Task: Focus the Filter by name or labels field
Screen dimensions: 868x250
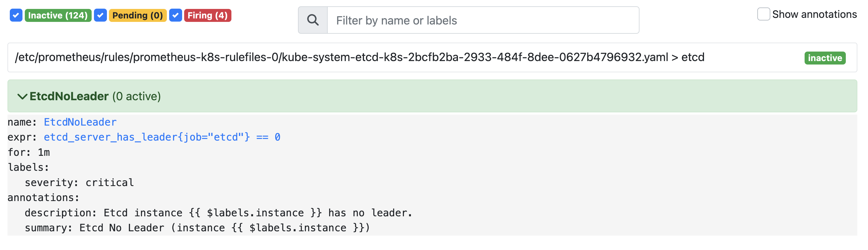Action: (x=482, y=20)
